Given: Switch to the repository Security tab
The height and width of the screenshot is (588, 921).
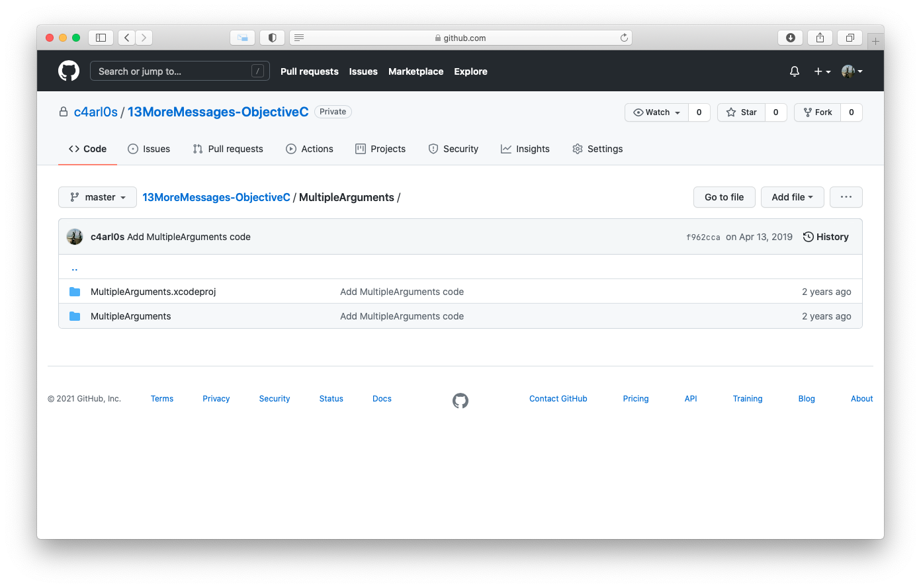Looking at the screenshot, I should 453,149.
